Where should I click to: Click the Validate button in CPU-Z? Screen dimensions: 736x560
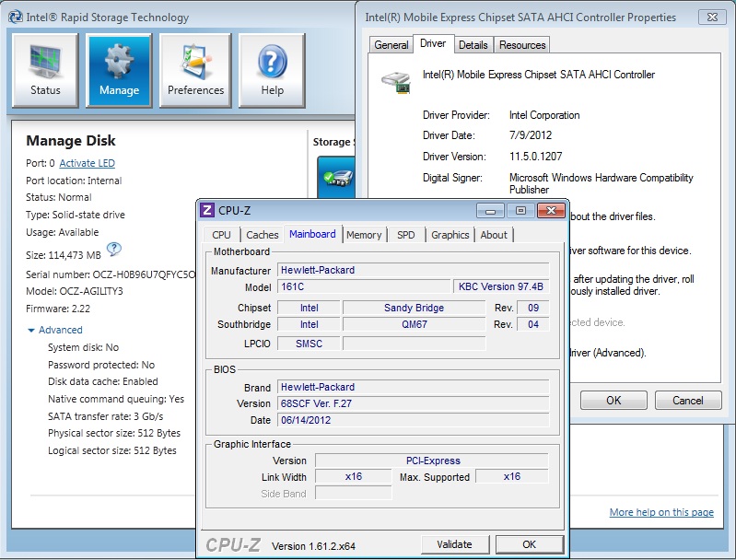coord(454,544)
